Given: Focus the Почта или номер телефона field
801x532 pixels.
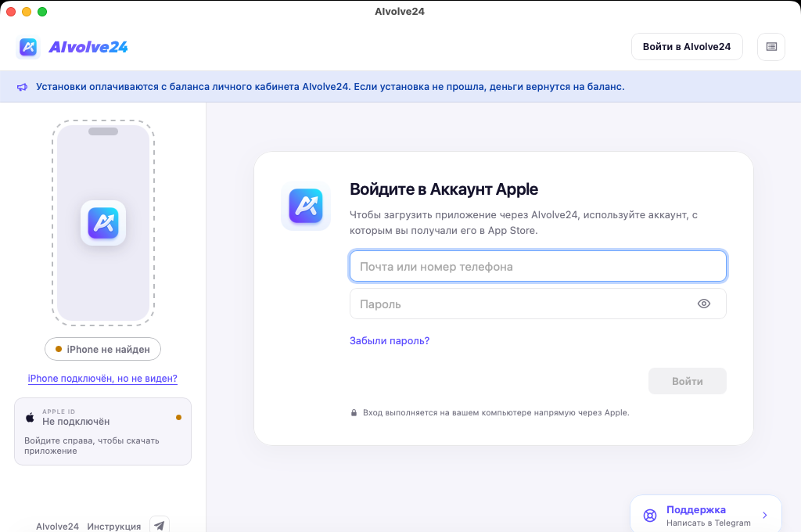Looking at the screenshot, I should [538, 266].
